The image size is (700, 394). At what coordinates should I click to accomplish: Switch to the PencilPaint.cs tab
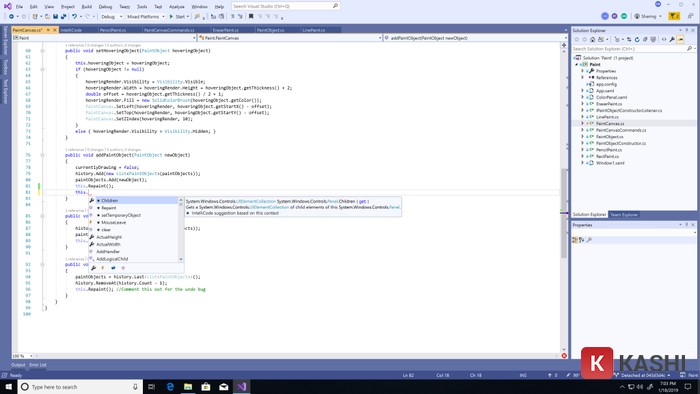pyautogui.click(x=112, y=30)
